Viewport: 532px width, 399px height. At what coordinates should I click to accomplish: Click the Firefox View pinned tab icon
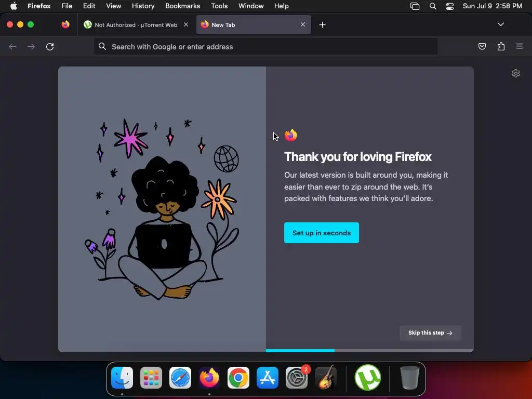[65, 24]
